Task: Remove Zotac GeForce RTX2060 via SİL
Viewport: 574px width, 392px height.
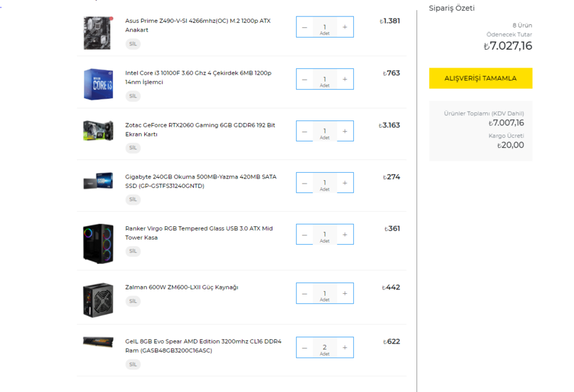Action: click(133, 148)
